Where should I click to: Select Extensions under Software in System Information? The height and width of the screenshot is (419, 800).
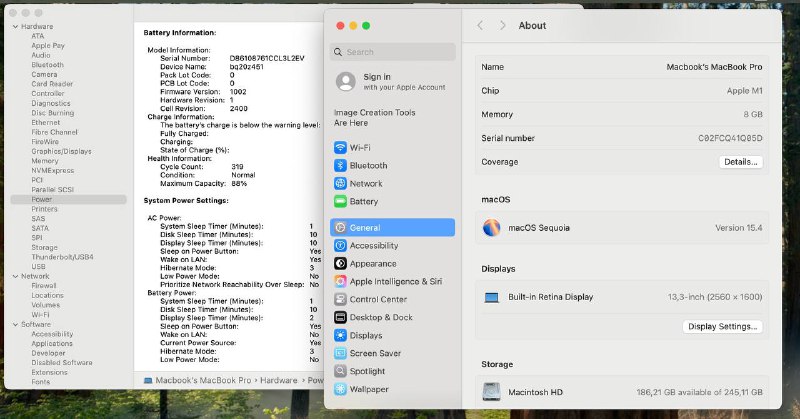(49, 373)
